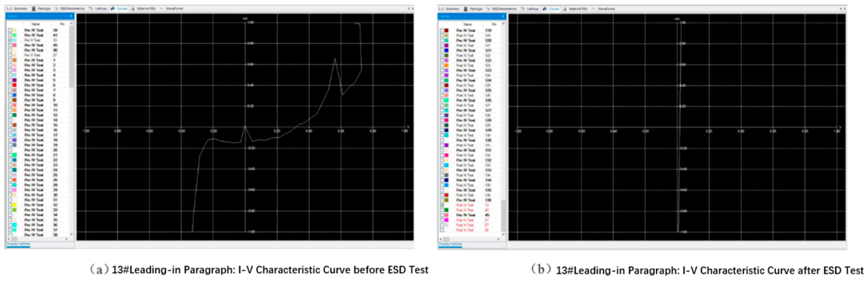Viewport: 868px width, 281px height.
Task: Open ESD/Parametrics tab in right window
Action: (x=504, y=9)
